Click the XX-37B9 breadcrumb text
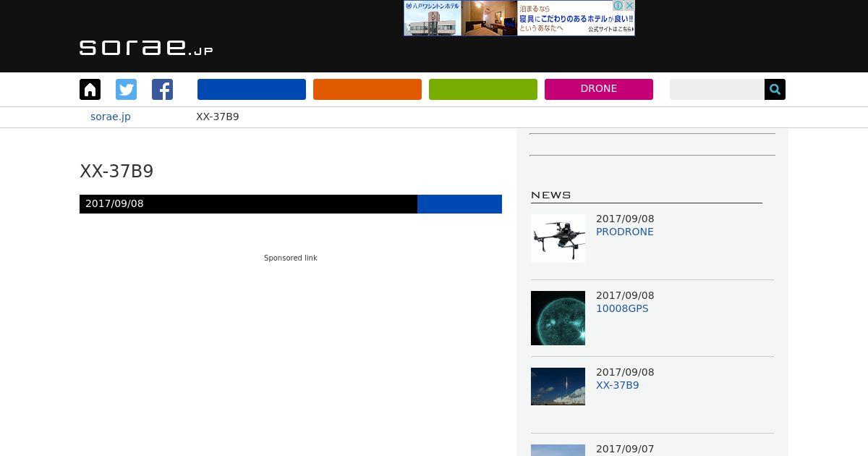 click(x=218, y=117)
